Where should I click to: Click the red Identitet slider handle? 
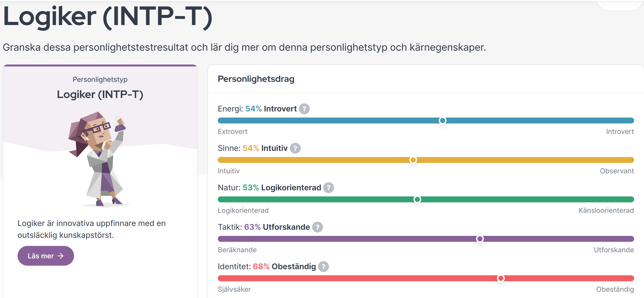click(500, 278)
